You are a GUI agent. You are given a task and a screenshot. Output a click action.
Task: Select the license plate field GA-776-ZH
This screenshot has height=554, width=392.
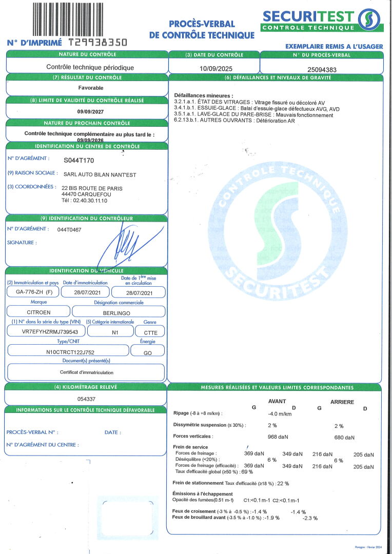point(31,292)
